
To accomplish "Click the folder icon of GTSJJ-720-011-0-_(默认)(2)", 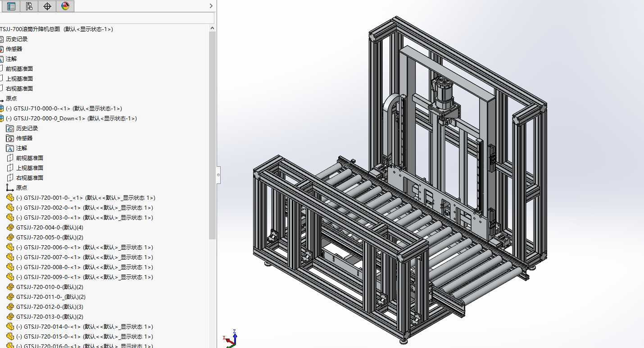I will point(10,297).
